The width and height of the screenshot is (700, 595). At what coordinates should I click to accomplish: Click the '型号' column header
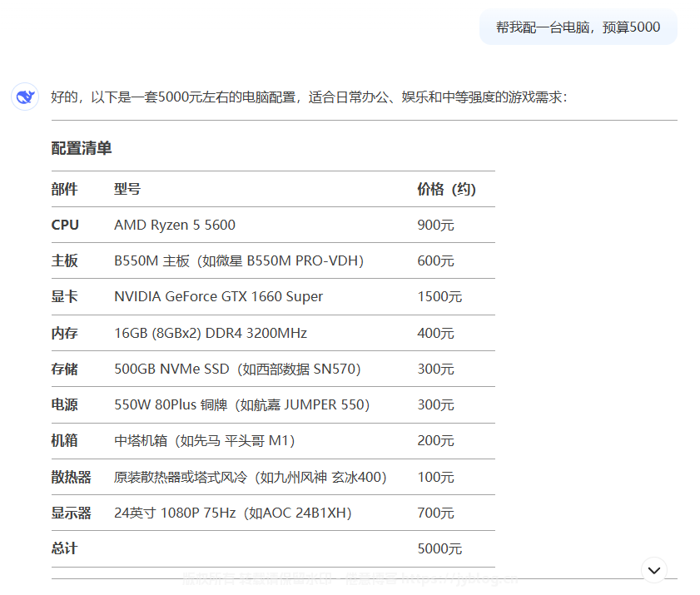click(127, 189)
